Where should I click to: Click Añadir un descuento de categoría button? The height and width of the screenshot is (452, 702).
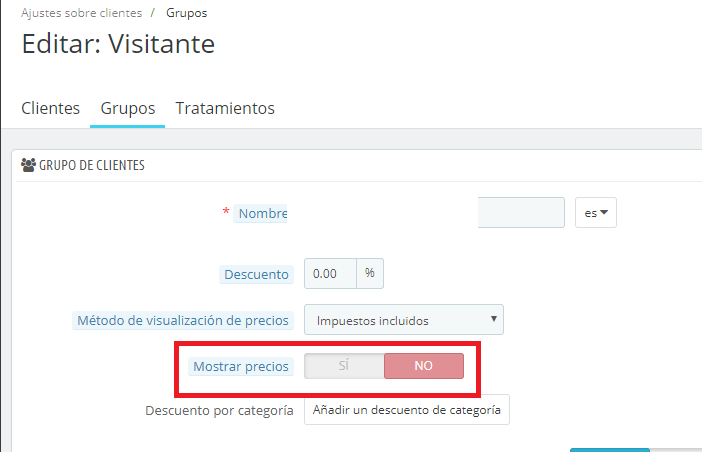pyautogui.click(x=407, y=409)
